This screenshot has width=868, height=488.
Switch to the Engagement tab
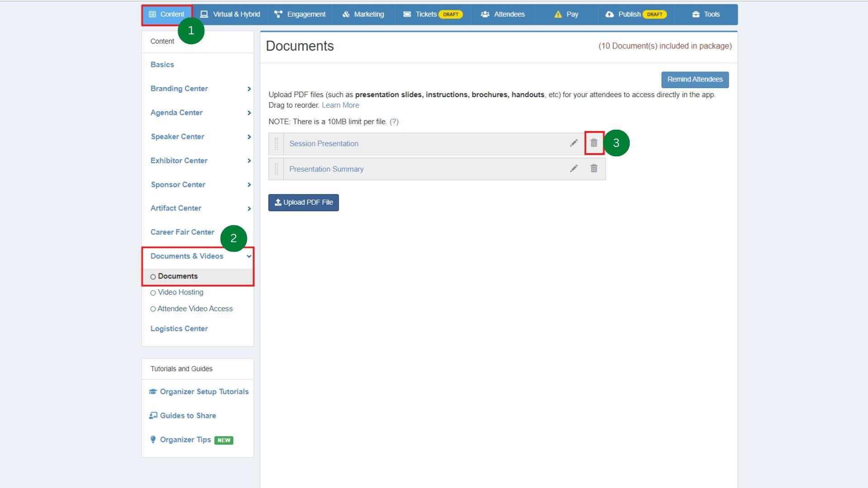300,14
